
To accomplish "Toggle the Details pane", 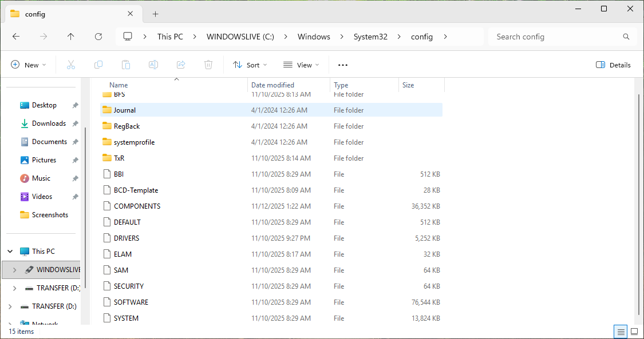I will [613, 65].
